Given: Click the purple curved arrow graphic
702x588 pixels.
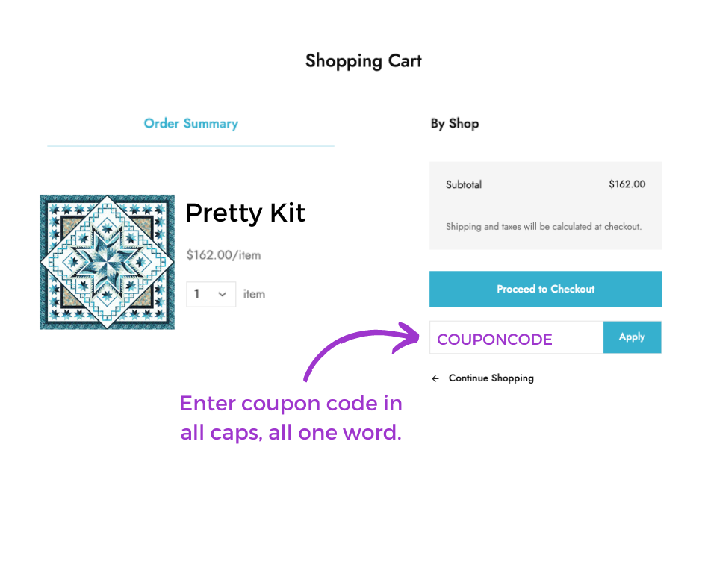Looking at the screenshot, I should click(x=361, y=350).
